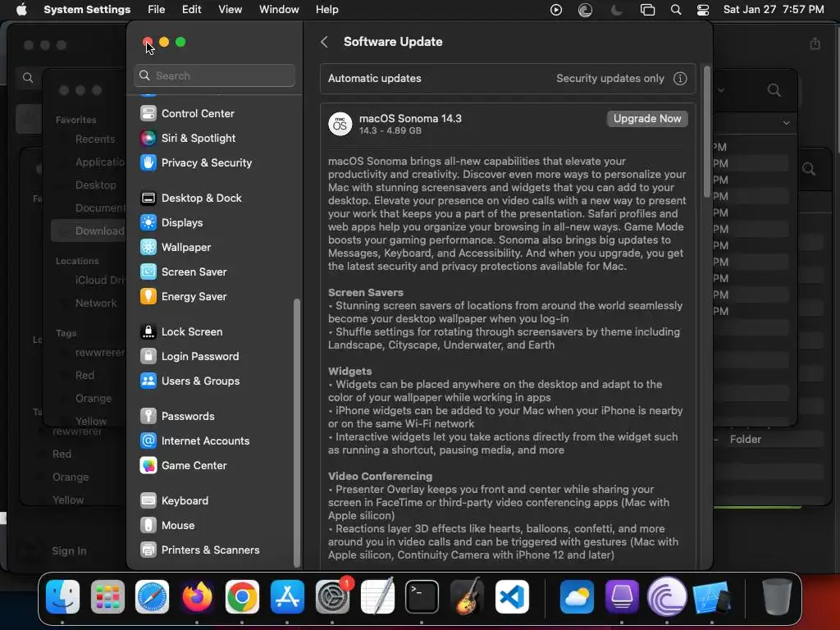Image resolution: width=840 pixels, height=630 pixels.
Task: Open Control Center in menu bar
Action: coord(703,10)
